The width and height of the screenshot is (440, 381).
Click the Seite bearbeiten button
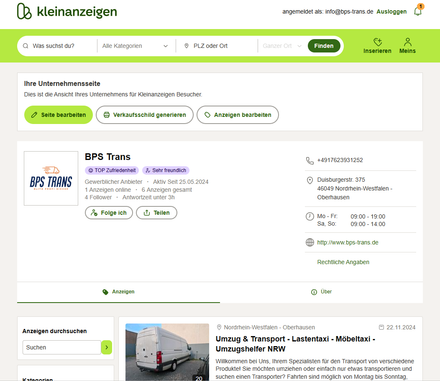coord(58,115)
